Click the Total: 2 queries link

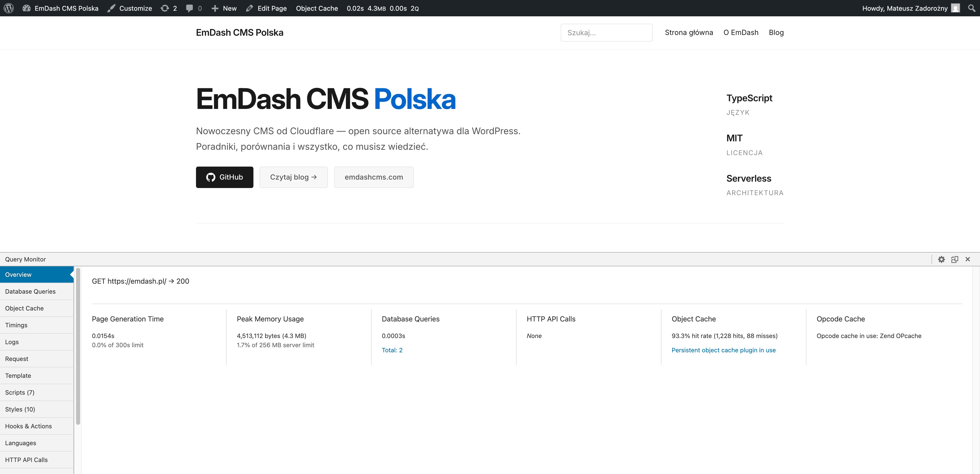pos(392,350)
